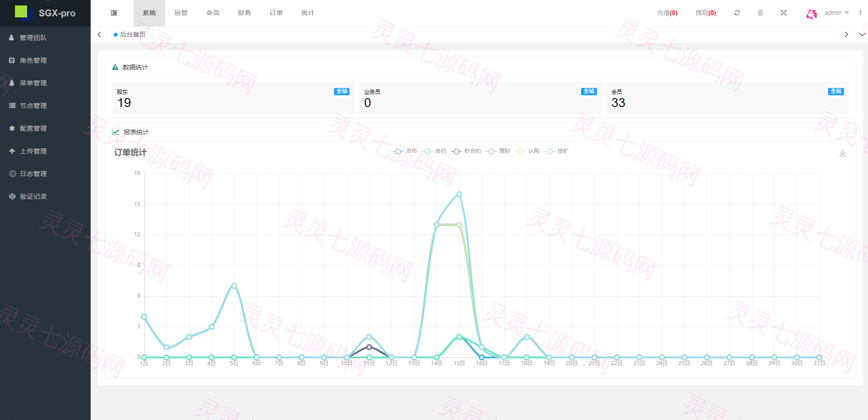Image resolution: width=868 pixels, height=420 pixels.
Task: Click the refresh icon in top bar
Action: click(x=737, y=13)
